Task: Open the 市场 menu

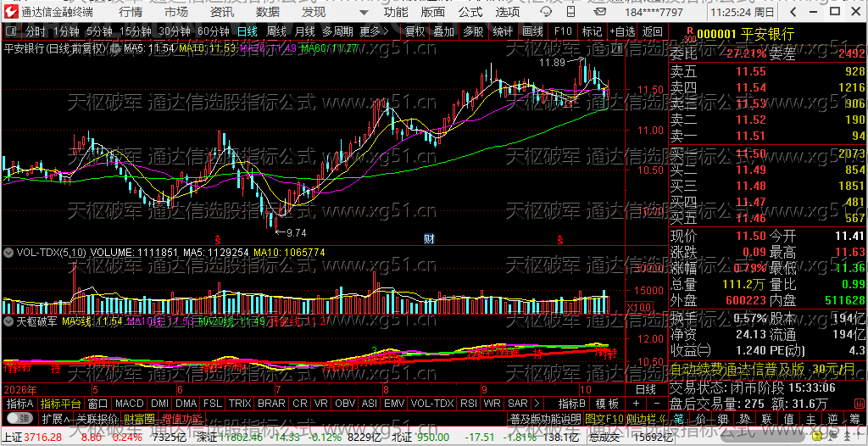Action: [x=176, y=12]
